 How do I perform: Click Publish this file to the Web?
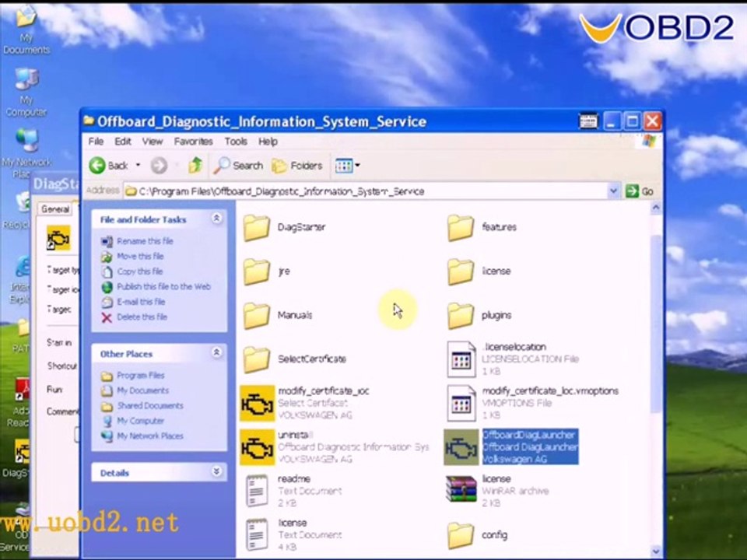click(163, 287)
